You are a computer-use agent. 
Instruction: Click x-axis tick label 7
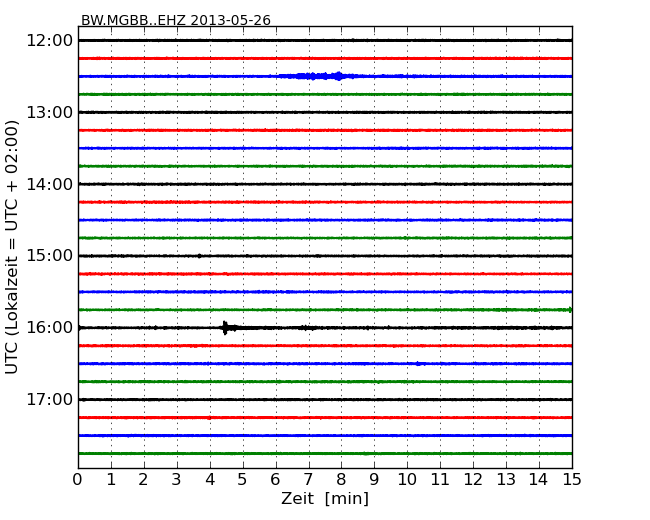[x=308, y=480]
